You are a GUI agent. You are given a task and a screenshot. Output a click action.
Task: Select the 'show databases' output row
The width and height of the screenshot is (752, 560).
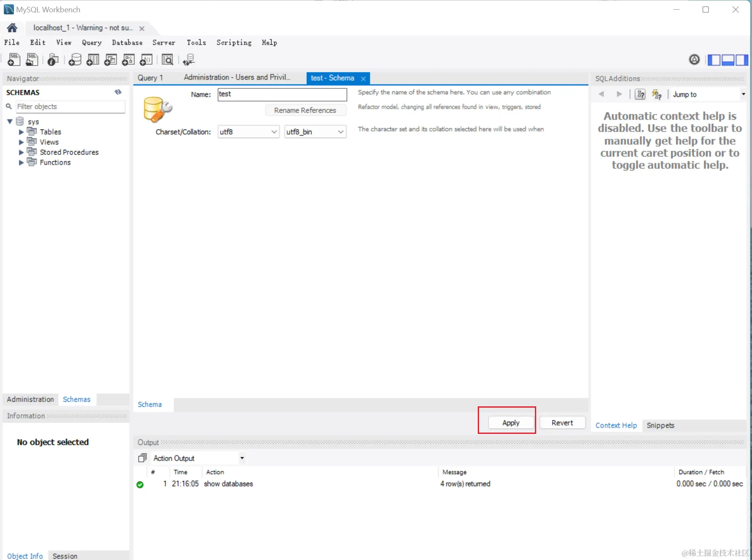coord(440,484)
